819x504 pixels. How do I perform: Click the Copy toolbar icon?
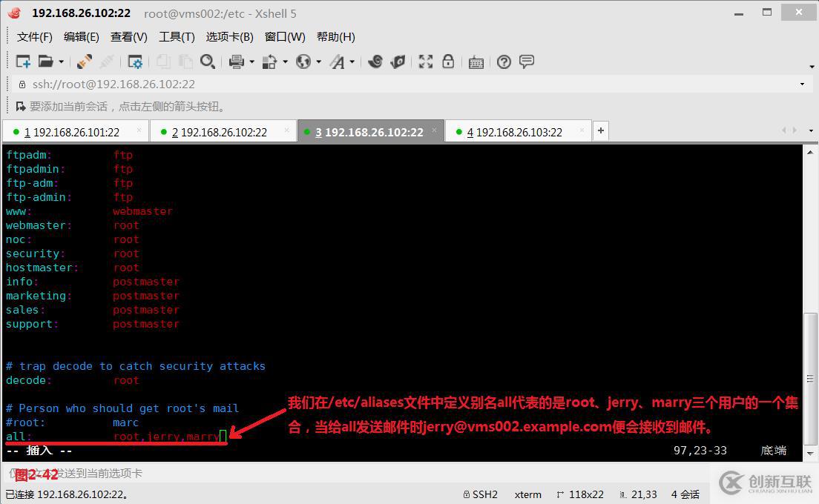pos(163,62)
